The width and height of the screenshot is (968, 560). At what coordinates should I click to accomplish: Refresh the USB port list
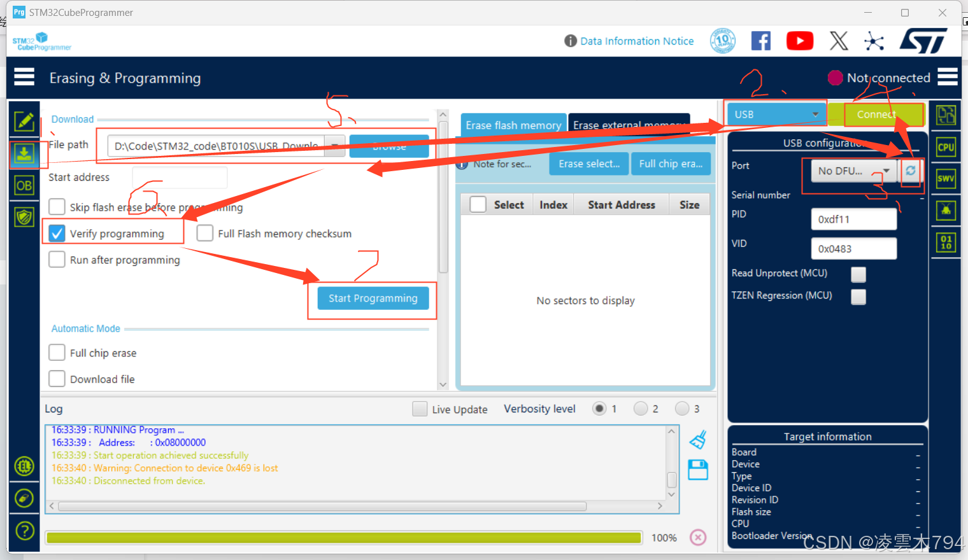(x=911, y=171)
